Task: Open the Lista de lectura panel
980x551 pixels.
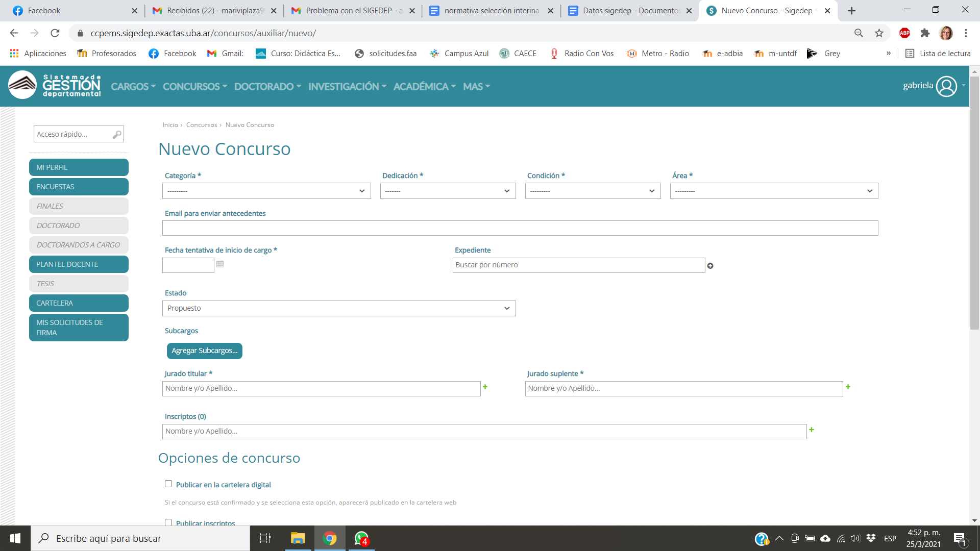Action: (938, 54)
